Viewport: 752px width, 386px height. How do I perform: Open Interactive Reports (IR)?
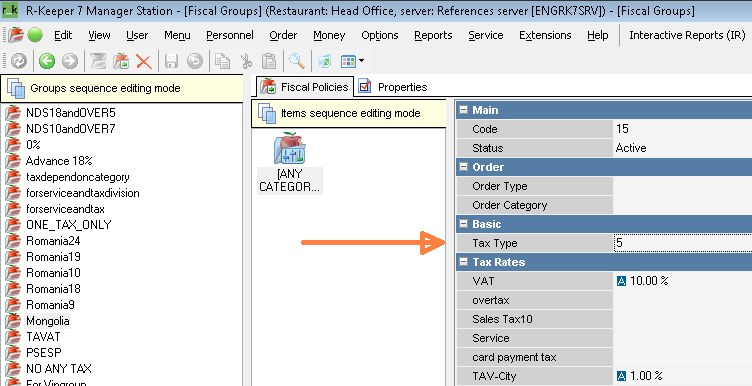pyautogui.click(x=687, y=35)
